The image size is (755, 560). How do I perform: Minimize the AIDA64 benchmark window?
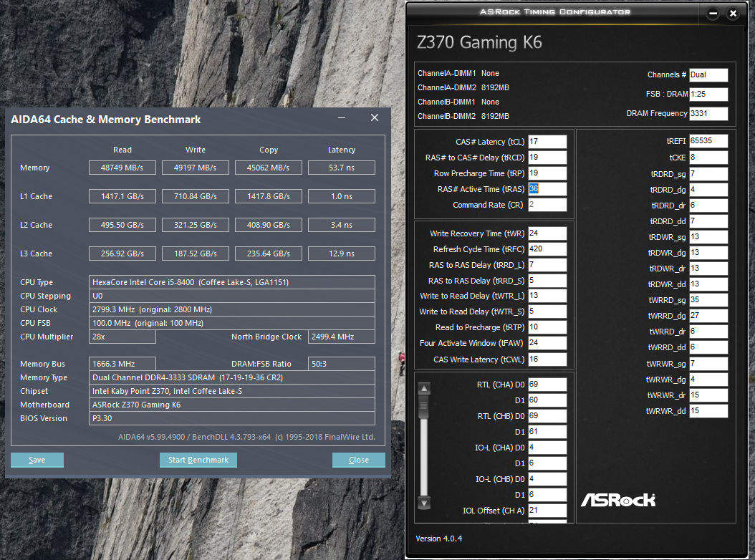coord(342,118)
